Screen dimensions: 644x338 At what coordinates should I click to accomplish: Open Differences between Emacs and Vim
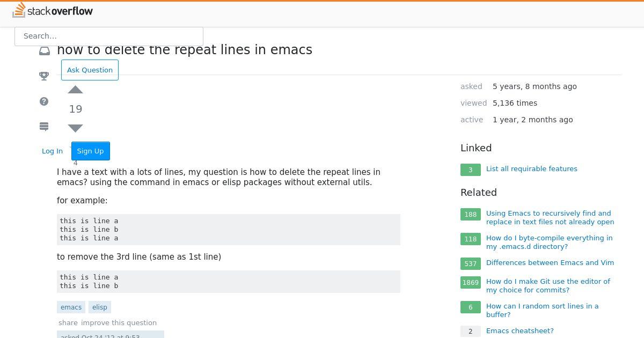pos(550,263)
